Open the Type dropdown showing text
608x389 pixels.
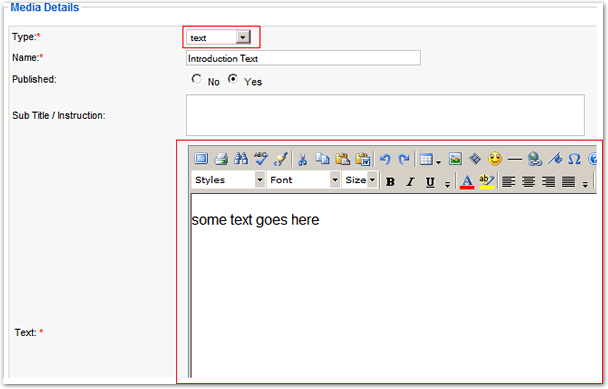coord(219,38)
